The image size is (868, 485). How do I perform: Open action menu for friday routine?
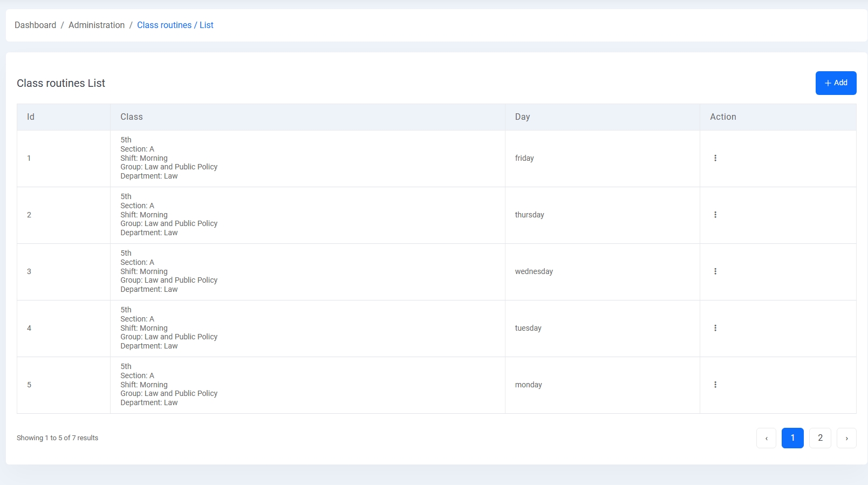pos(715,158)
